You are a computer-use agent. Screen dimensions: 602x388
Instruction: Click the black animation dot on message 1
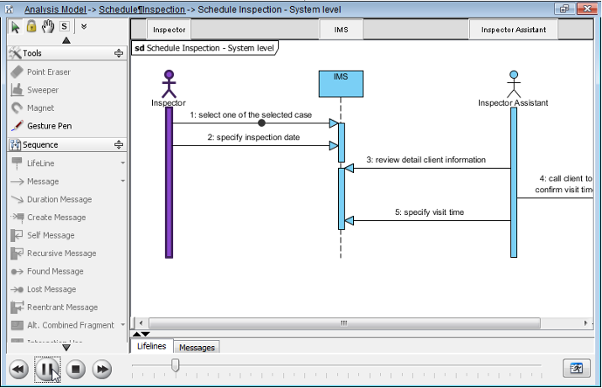pos(261,123)
